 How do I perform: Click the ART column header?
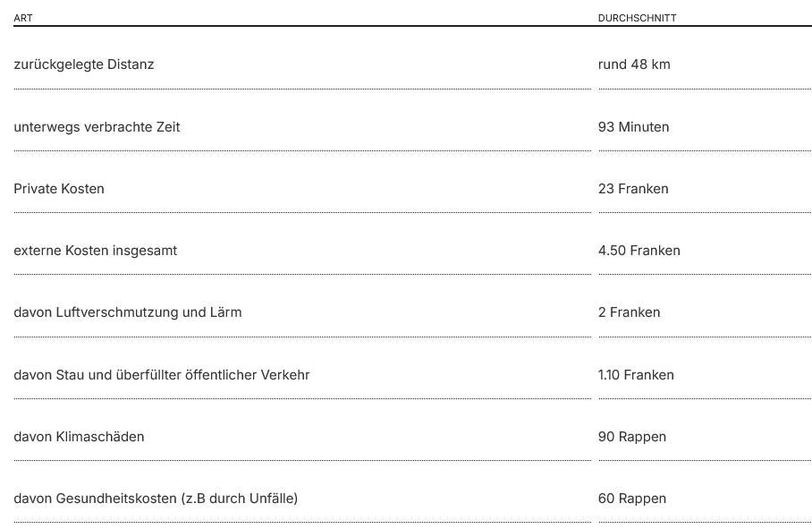23,18
